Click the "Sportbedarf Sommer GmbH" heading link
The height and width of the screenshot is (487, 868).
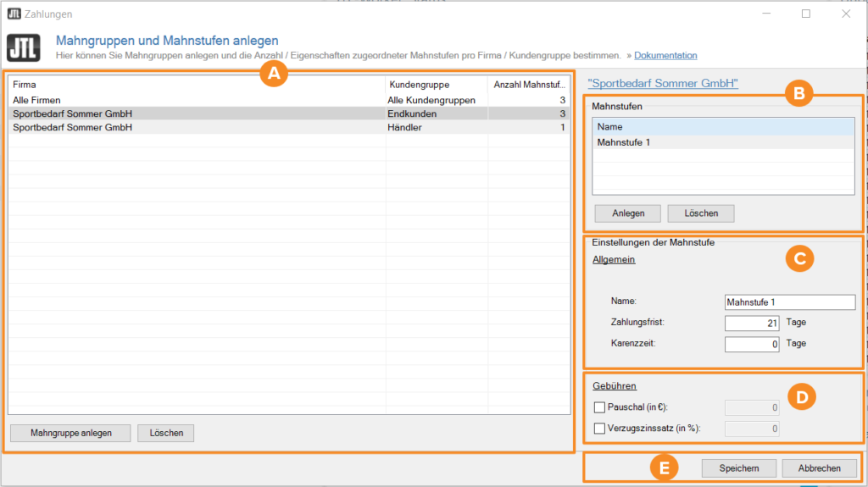[663, 83]
